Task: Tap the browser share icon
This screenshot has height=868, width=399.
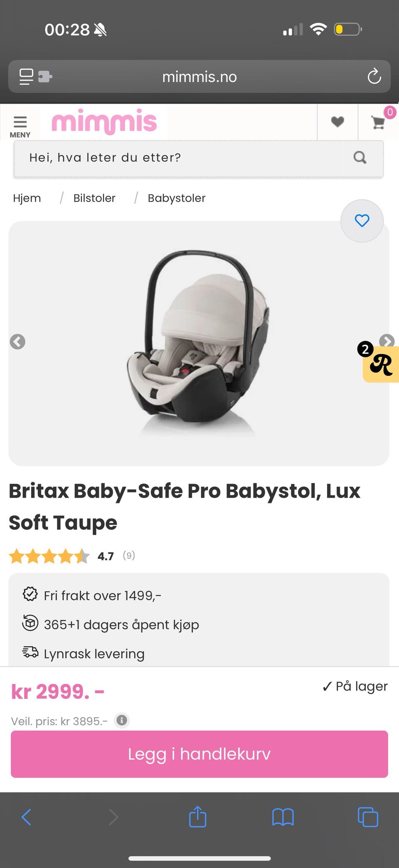Action: point(197,816)
